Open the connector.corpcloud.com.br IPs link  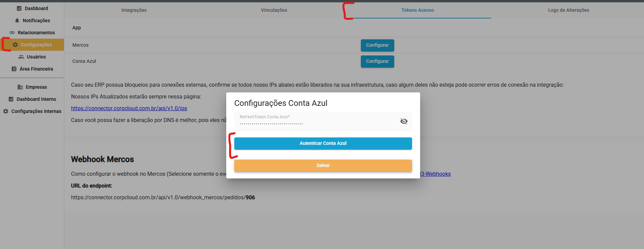click(x=129, y=108)
